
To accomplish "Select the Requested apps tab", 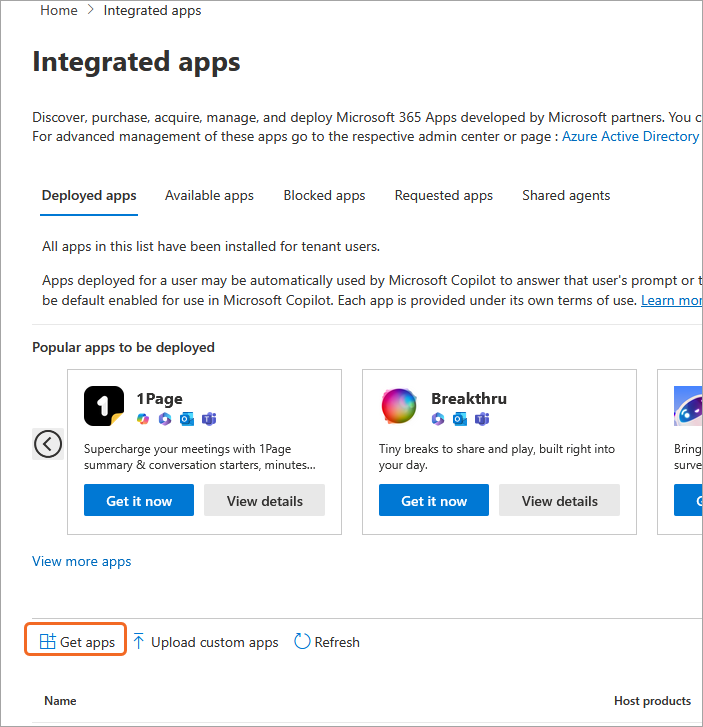I will 443,196.
